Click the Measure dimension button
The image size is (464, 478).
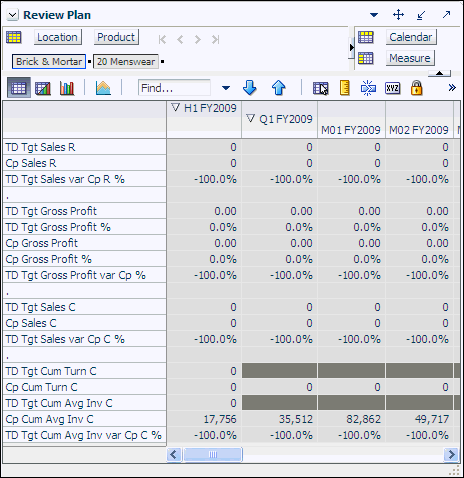[x=410, y=58]
